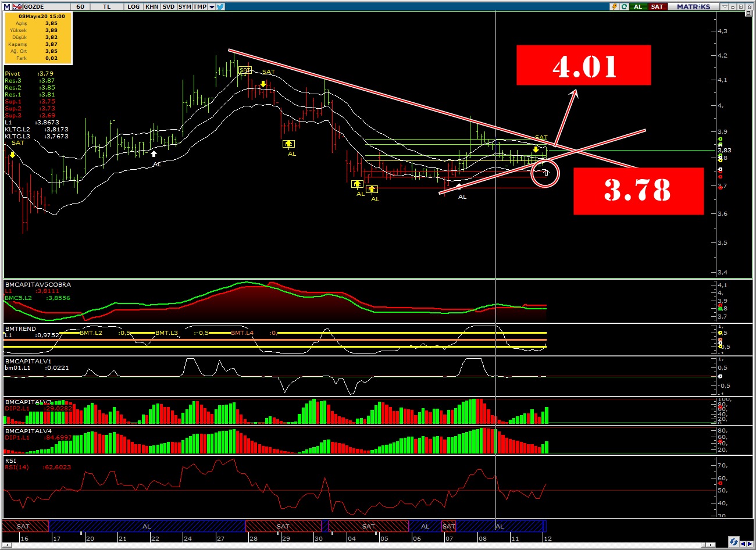Open the TMP template menu
Viewport: 756px width, 550px height.
tap(199, 6)
